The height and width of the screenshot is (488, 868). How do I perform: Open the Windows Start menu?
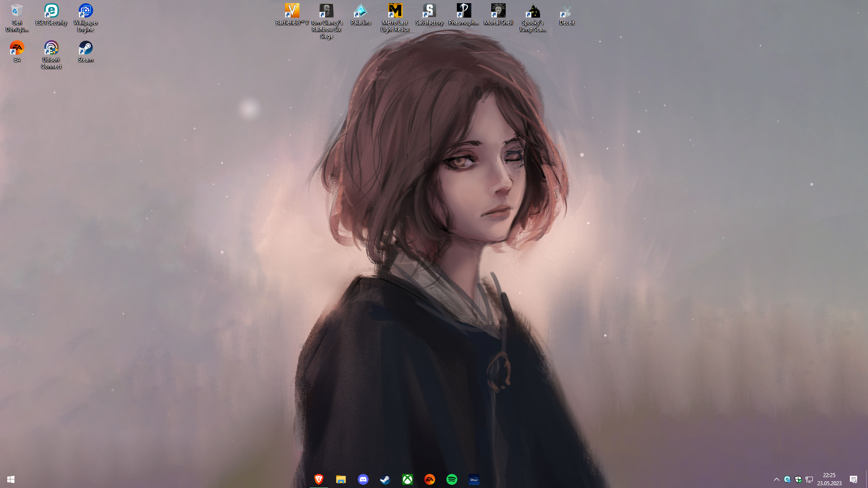tap(11, 479)
